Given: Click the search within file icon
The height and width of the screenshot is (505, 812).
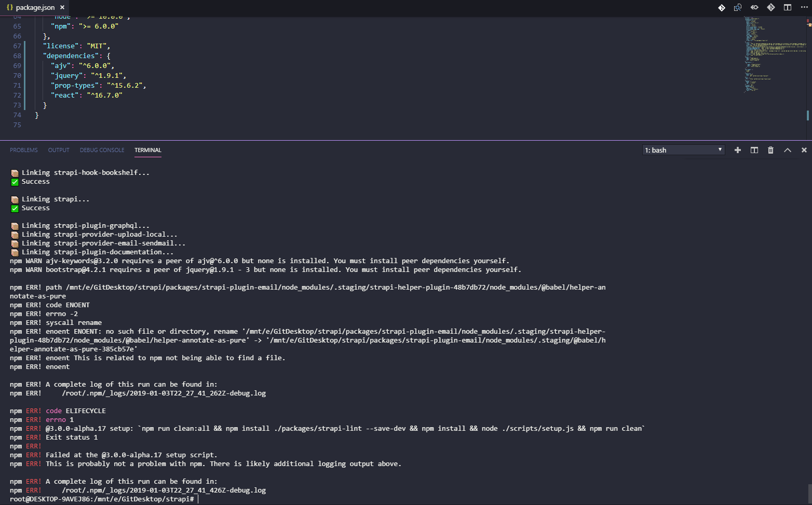Looking at the screenshot, I should [738, 7].
